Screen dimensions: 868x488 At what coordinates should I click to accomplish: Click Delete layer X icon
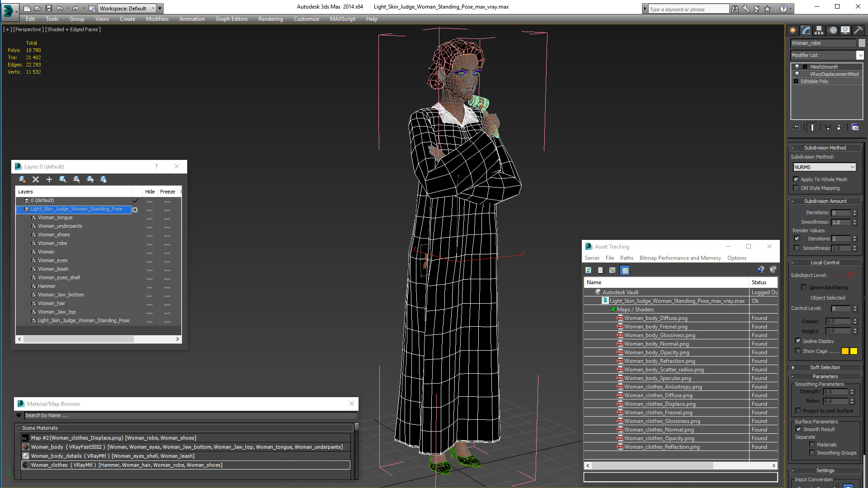point(36,179)
